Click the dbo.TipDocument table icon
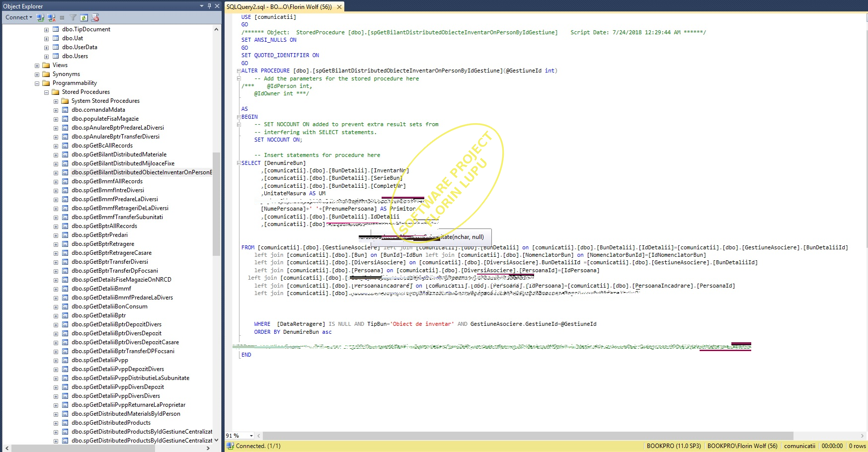 (x=56, y=29)
